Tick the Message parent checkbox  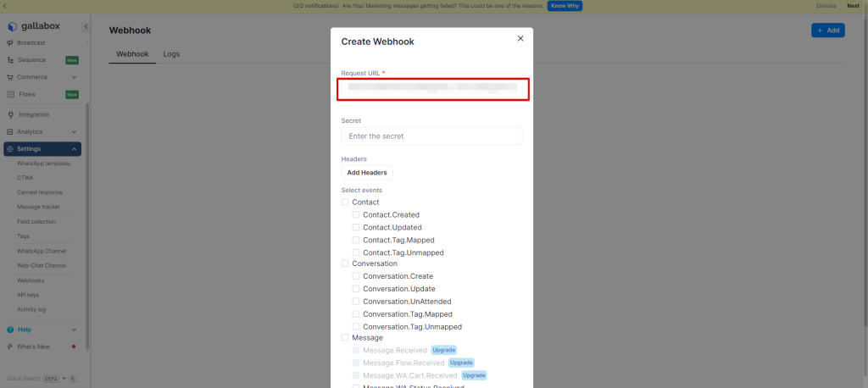pos(345,338)
